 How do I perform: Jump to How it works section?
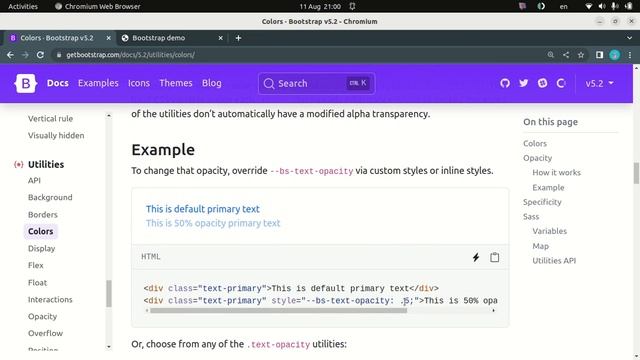pos(556,173)
